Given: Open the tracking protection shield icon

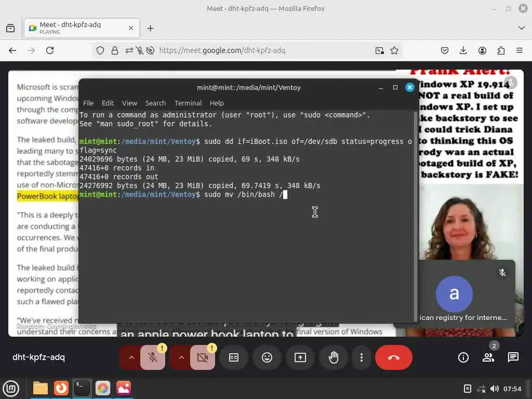Looking at the screenshot, I should (100, 50).
